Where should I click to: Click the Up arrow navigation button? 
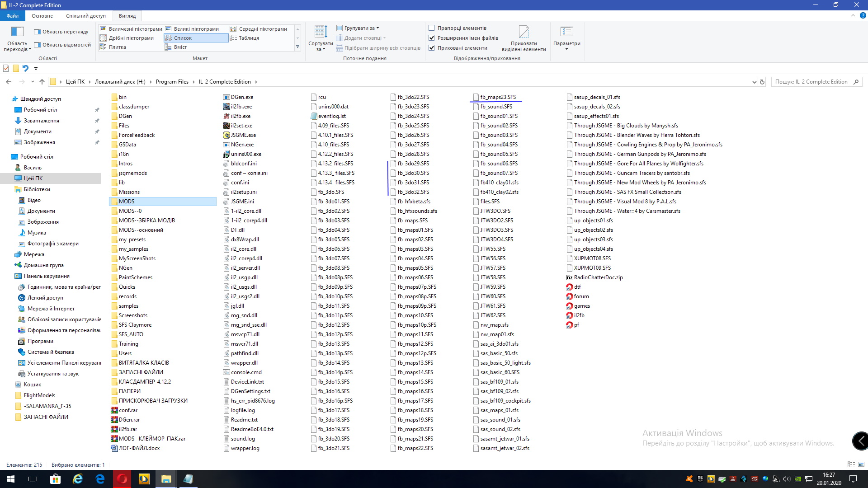point(42,82)
